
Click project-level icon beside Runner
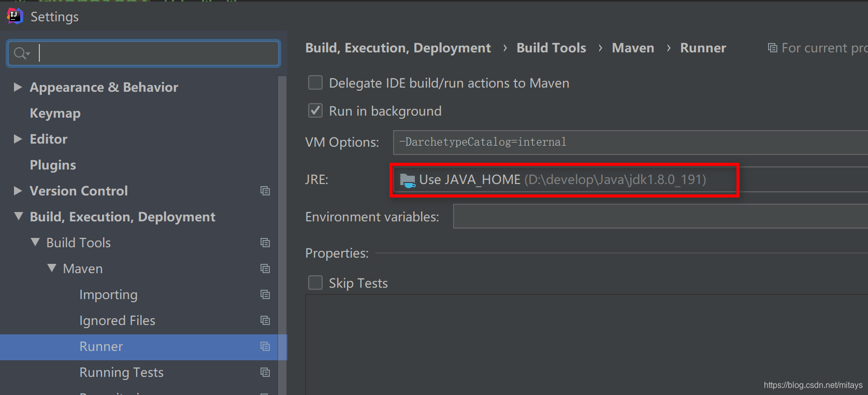pyautogui.click(x=265, y=346)
